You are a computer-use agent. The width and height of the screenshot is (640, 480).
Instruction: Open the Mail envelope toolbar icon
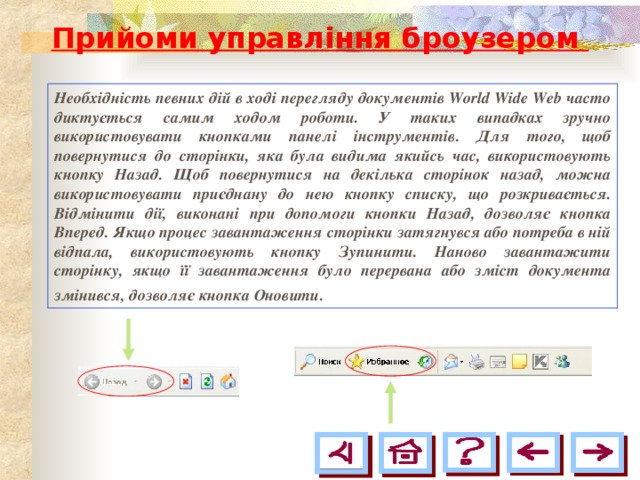(x=451, y=361)
